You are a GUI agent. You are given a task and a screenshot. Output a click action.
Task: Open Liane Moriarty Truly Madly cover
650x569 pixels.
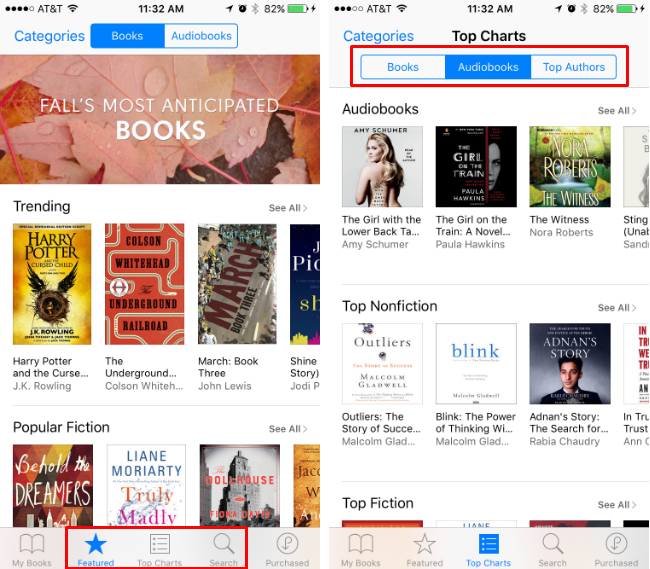point(146,486)
